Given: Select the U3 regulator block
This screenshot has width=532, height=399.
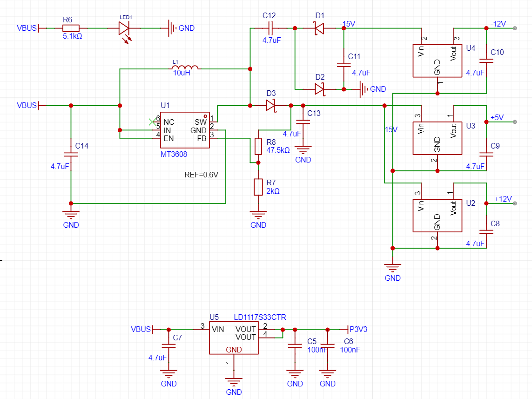Looking at the screenshot, I should (438, 138).
